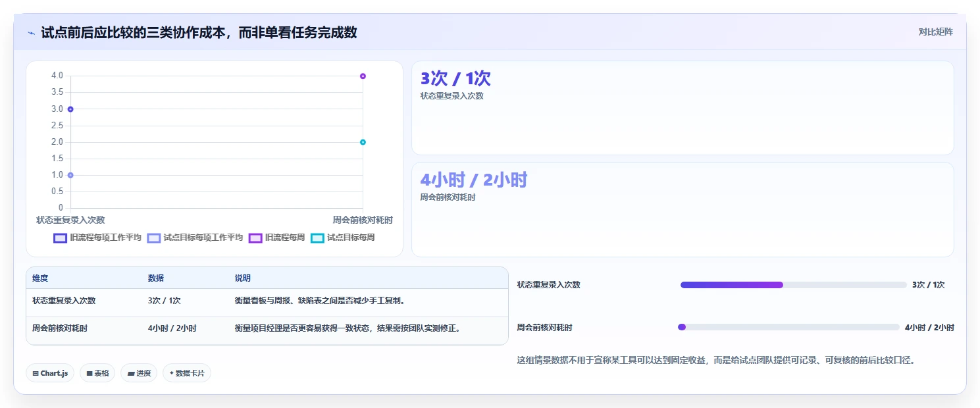Click the 4小时 / 2小时 value right of progress bar
Image resolution: width=980 pixels, height=408 pixels.
pyautogui.click(x=929, y=328)
